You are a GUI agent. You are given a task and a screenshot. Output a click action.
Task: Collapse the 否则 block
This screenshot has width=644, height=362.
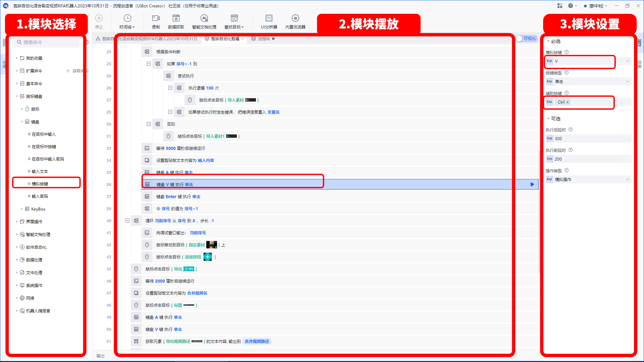[x=149, y=124]
